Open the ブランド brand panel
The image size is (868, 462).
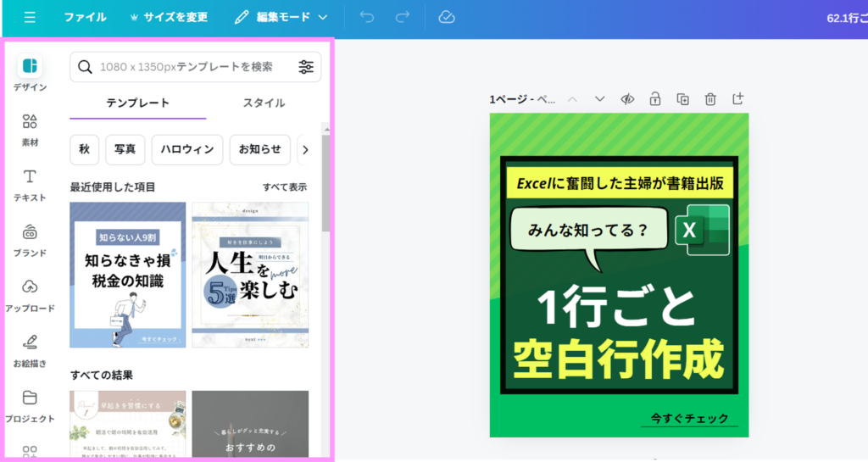tap(30, 239)
